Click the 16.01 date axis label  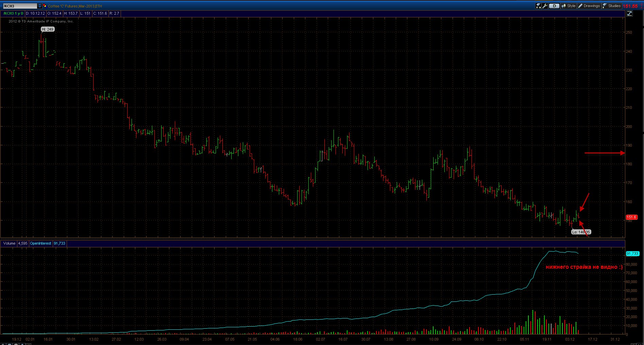(48, 339)
